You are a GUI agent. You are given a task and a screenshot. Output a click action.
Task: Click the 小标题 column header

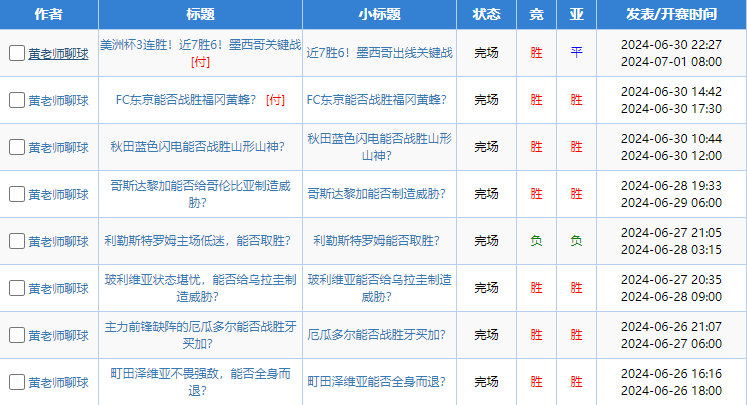point(379,14)
